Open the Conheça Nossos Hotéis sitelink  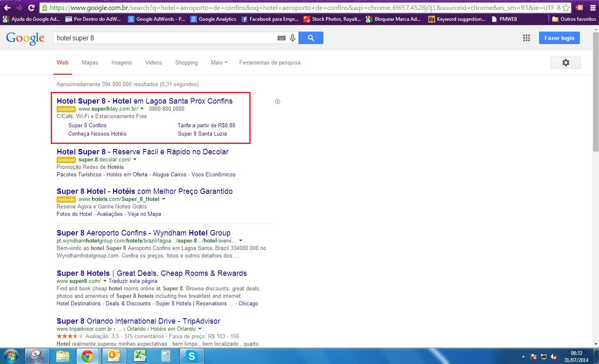[97, 134]
